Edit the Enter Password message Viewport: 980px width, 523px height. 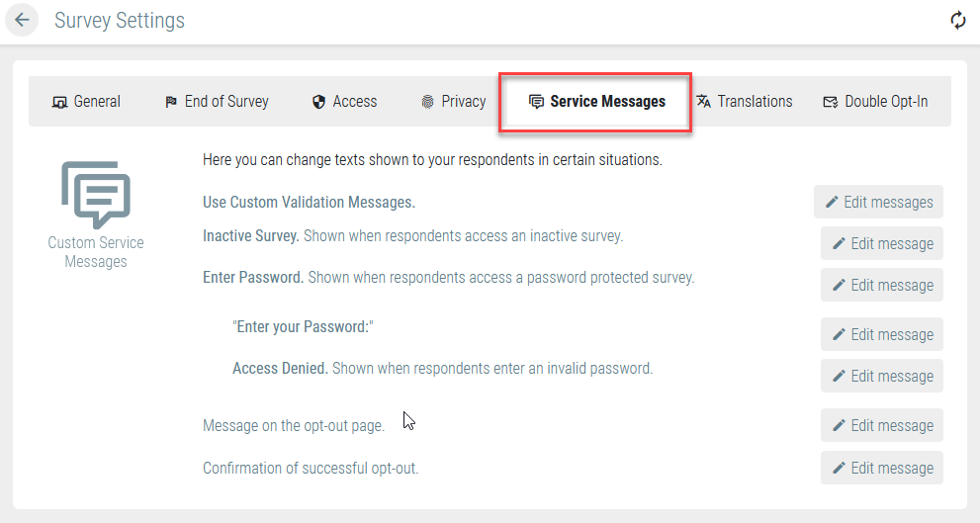pos(882,285)
